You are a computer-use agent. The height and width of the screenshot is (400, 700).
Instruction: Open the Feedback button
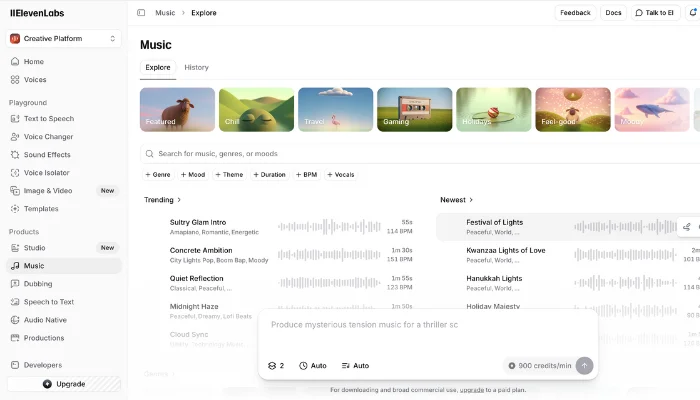(575, 13)
